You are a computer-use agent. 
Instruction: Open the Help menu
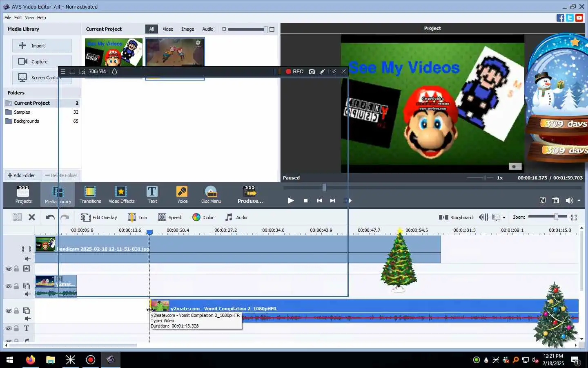point(42,18)
